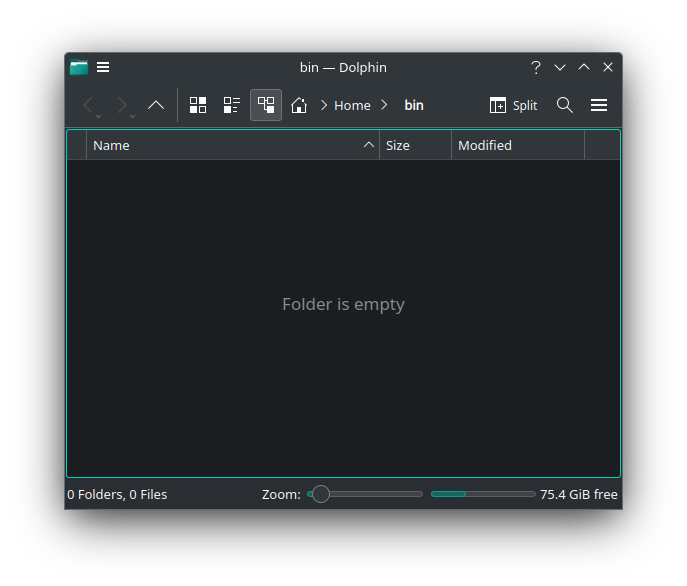This screenshot has height=586, width=687.
Task: Sort by the Name column header
Action: [x=233, y=146]
